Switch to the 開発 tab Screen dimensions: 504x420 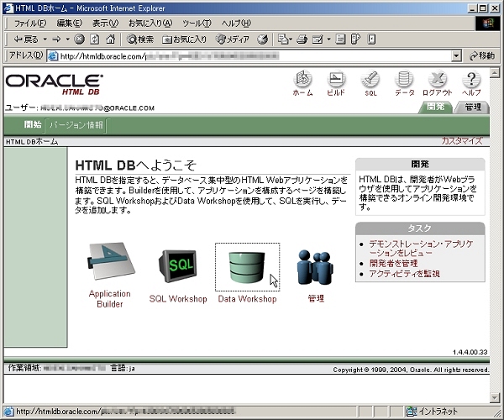pos(435,107)
